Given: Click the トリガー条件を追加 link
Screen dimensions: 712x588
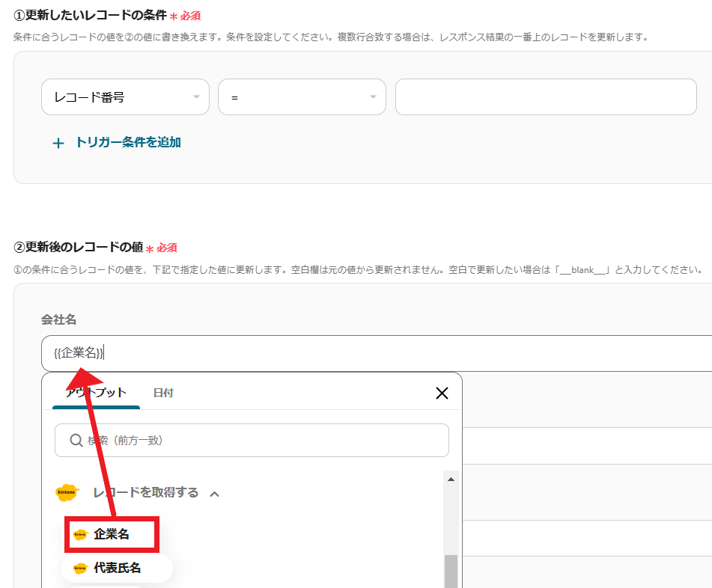Looking at the screenshot, I should (x=128, y=142).
